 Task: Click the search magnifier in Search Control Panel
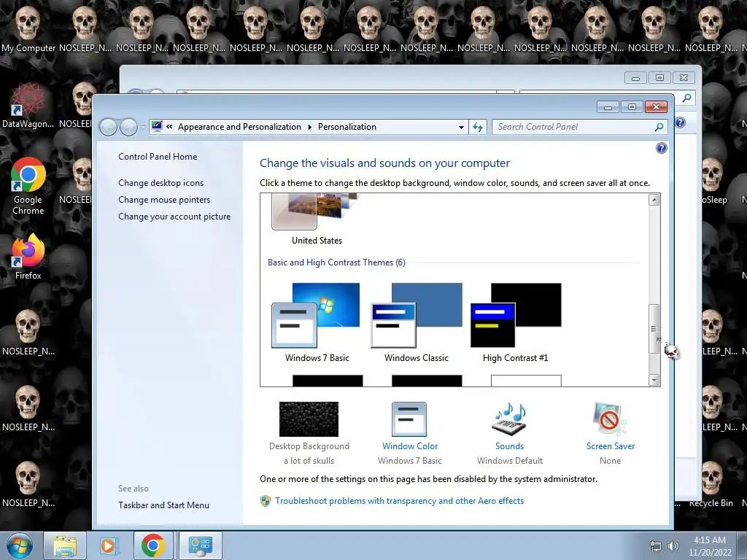659,127
